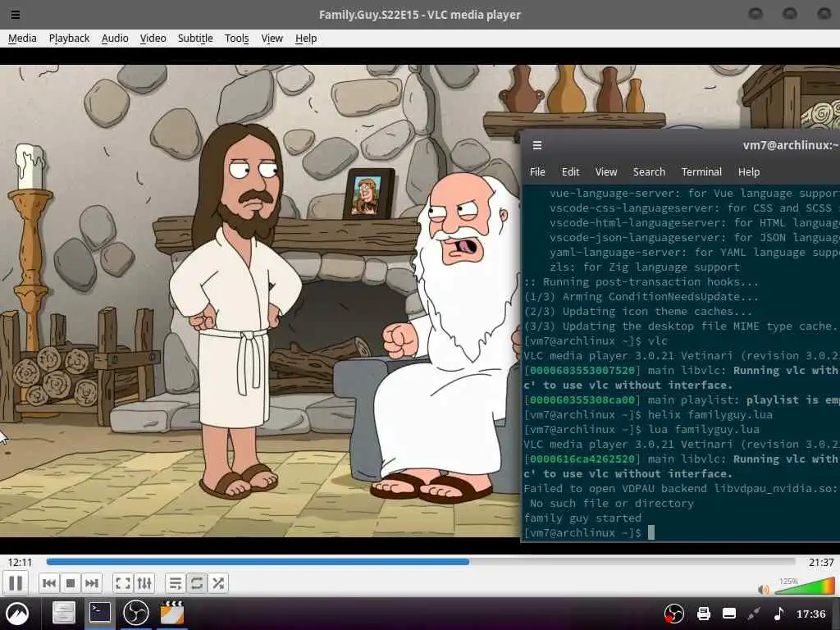Open extended settings (equalizer) dialog
840x630 pixels.
click(x=144, y=583)
